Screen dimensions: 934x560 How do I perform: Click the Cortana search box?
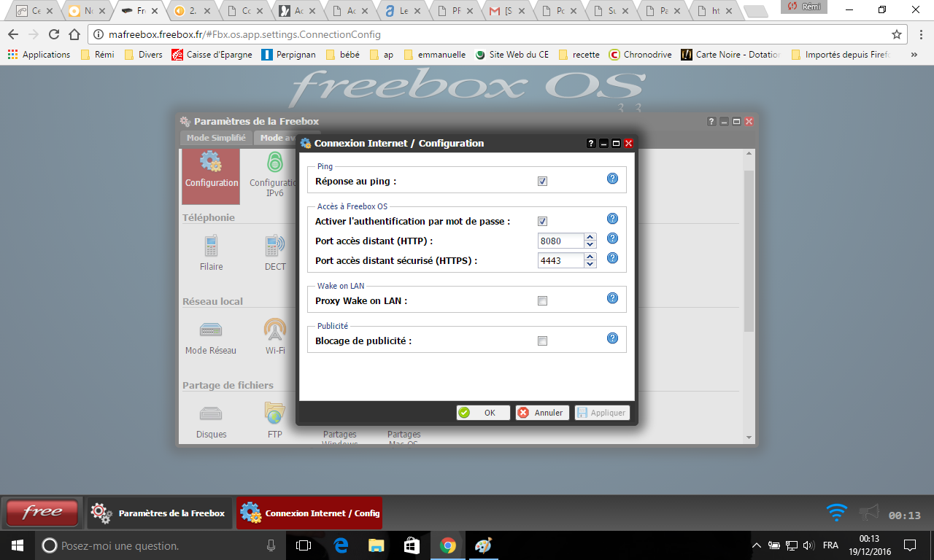point(160,545)
